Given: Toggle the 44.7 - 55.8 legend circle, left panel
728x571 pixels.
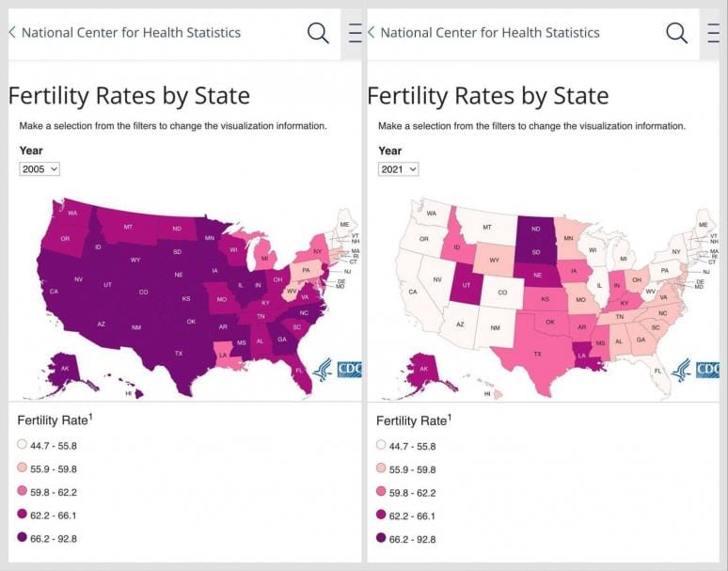Looking at the screenshot, I should pos(23,446).
